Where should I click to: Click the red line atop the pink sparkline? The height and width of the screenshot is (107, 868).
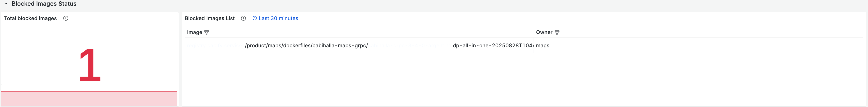(89, 91)
